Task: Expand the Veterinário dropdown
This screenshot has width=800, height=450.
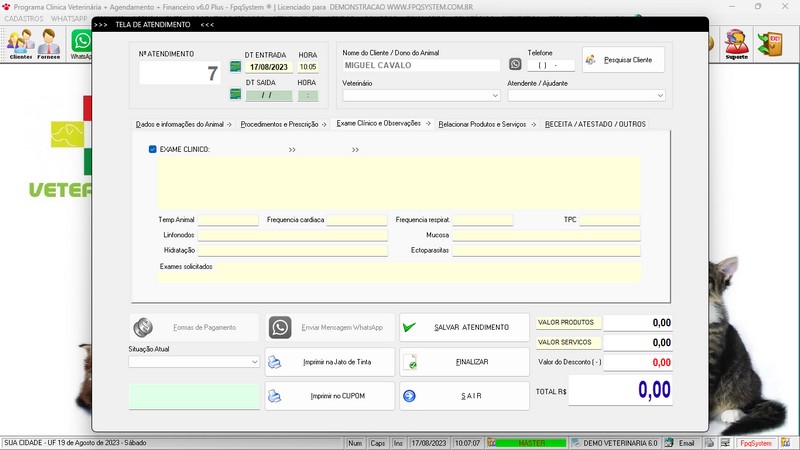Action: click(x=495, y=96)
